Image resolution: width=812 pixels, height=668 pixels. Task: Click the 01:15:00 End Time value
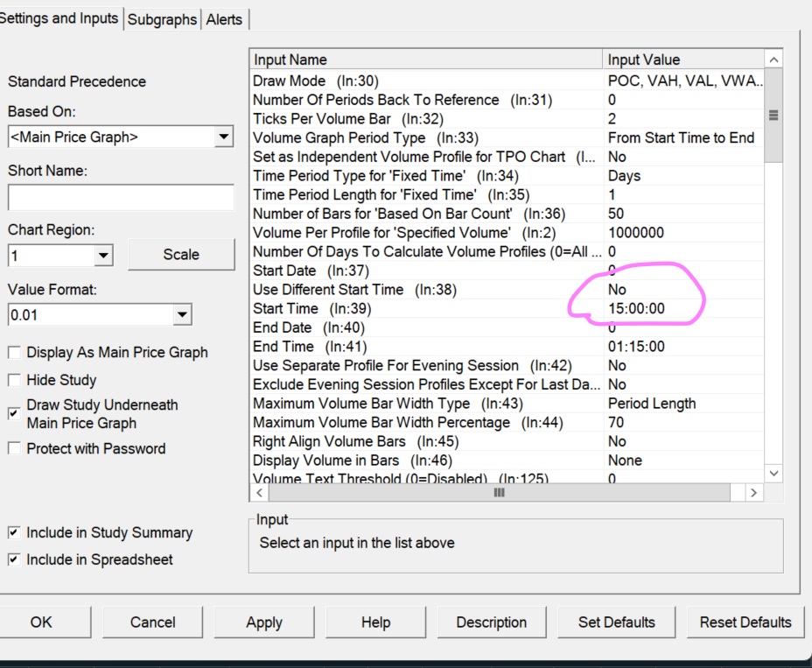pos(636,347)
